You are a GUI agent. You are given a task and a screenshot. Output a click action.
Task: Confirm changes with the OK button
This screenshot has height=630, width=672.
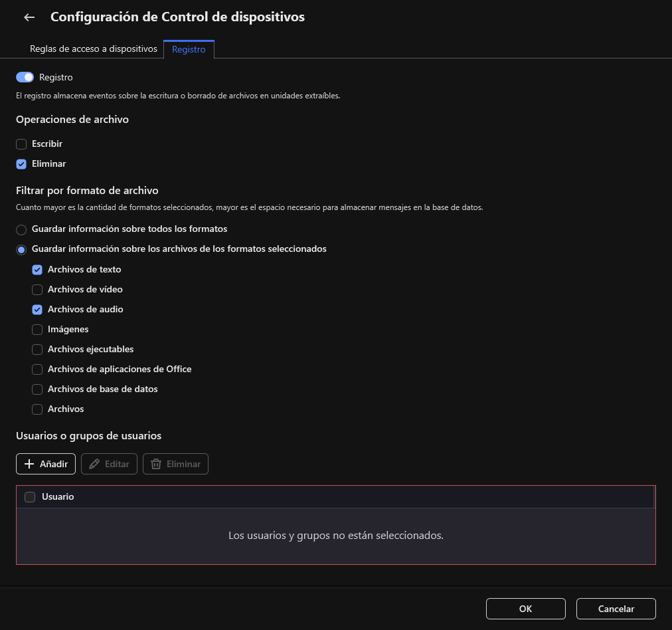coord(525,608)
